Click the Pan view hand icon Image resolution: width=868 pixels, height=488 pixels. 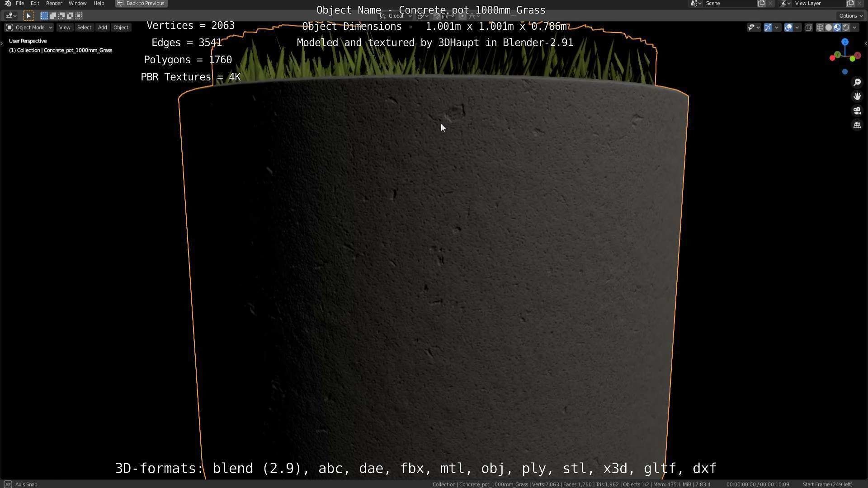click(x=857, y=96)
